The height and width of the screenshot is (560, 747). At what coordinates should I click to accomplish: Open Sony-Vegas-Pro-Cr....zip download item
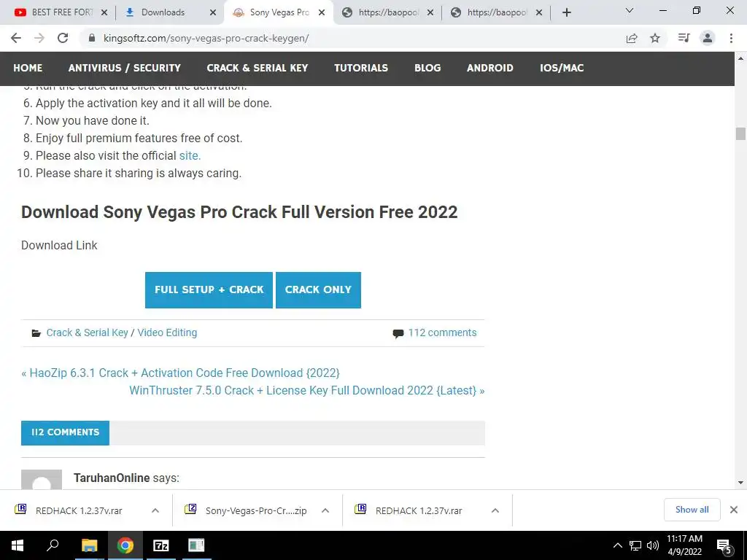click(256, 511)
